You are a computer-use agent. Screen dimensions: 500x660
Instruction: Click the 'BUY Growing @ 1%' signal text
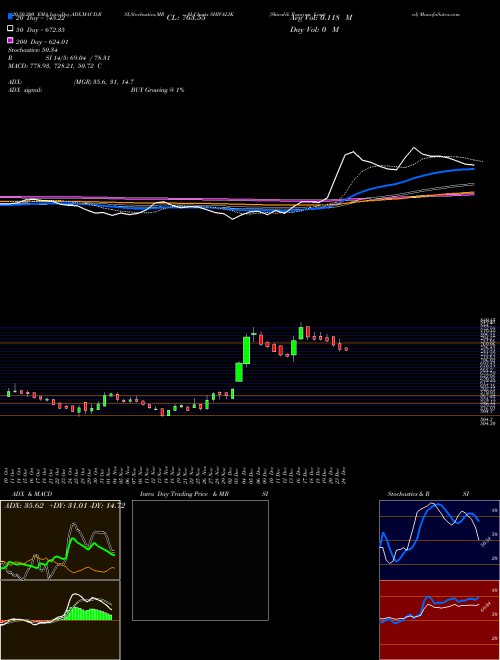click(x=157, y=90)
